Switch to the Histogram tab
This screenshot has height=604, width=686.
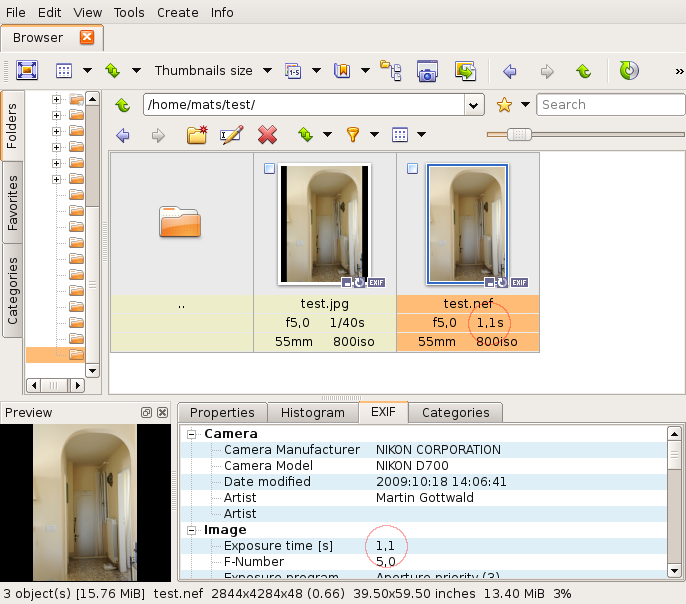point(313,413)
